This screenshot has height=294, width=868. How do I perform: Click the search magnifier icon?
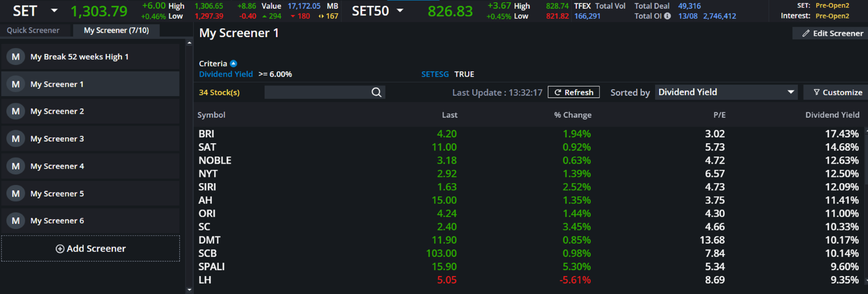tap(376, 92)
